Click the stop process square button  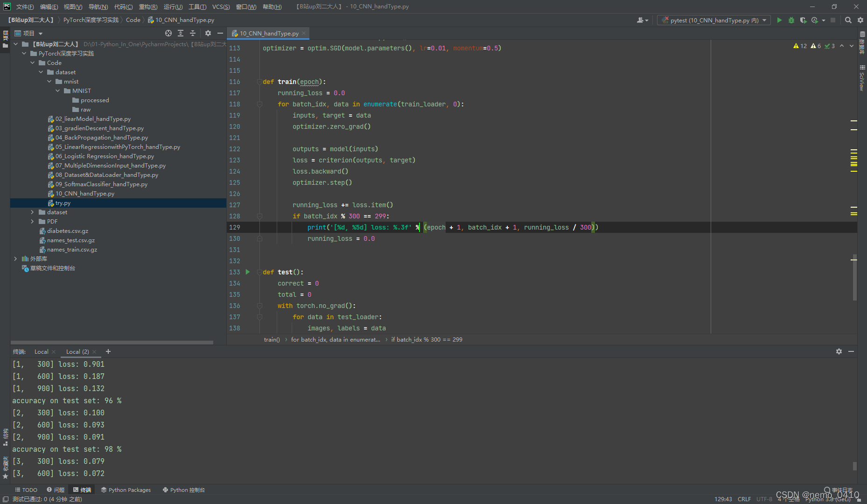(x=833, y=20)
